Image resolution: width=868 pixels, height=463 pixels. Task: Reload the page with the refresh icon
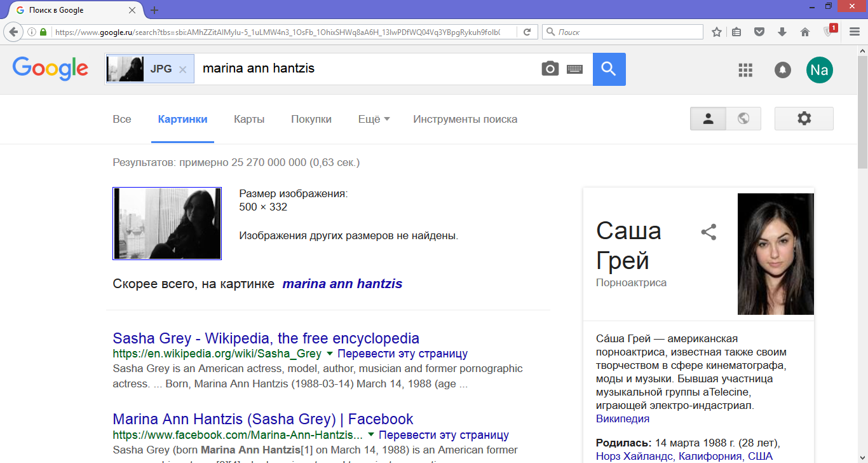pyautogui.click(x=527, y=32)
